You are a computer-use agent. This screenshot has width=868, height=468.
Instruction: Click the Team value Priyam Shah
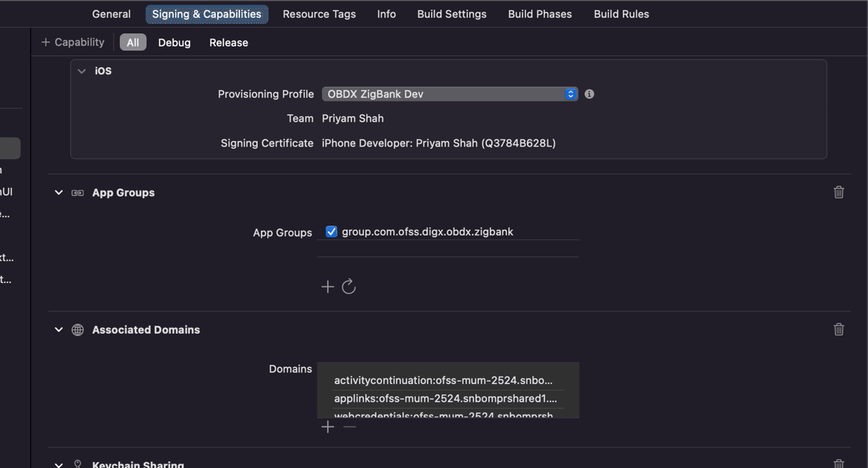353,119
